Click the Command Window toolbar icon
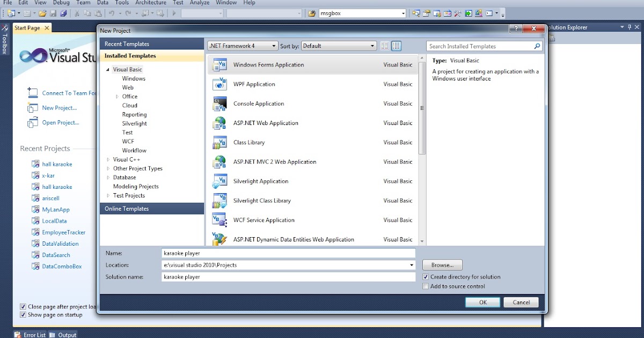Viewport: 644px width, 338px height. (x=489, y=13)
